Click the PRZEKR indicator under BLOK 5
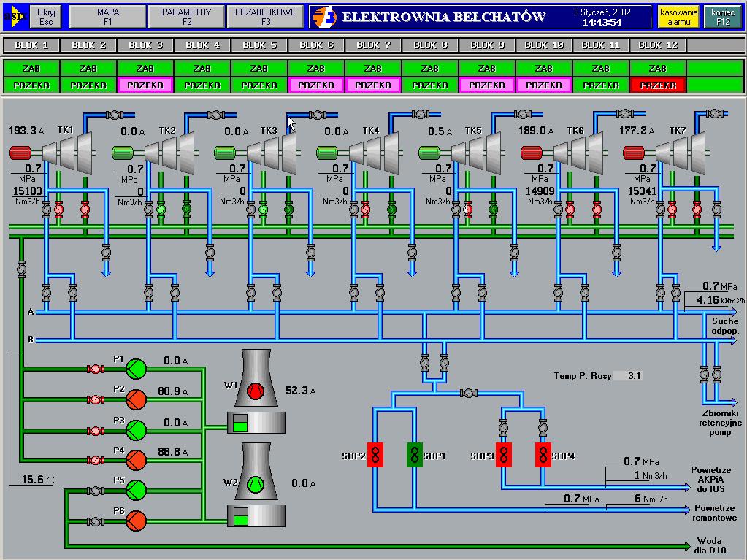 tap(259, 85)
